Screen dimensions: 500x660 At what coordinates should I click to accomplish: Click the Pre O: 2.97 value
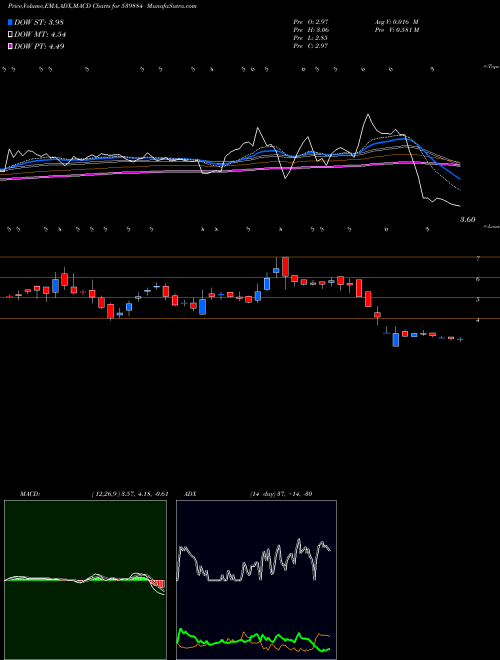point(311,22)
